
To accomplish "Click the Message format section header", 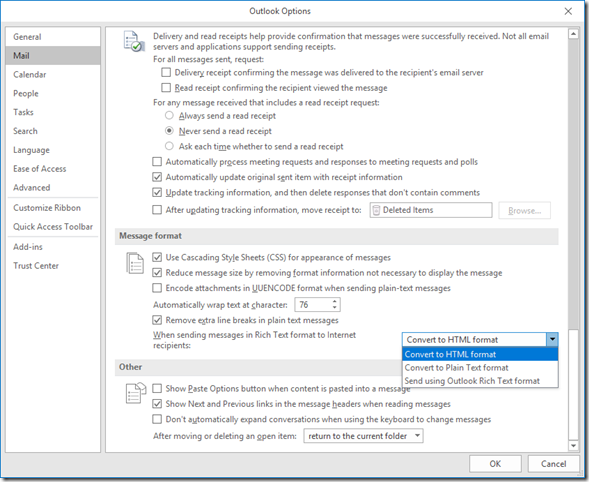I will [336, 236].
